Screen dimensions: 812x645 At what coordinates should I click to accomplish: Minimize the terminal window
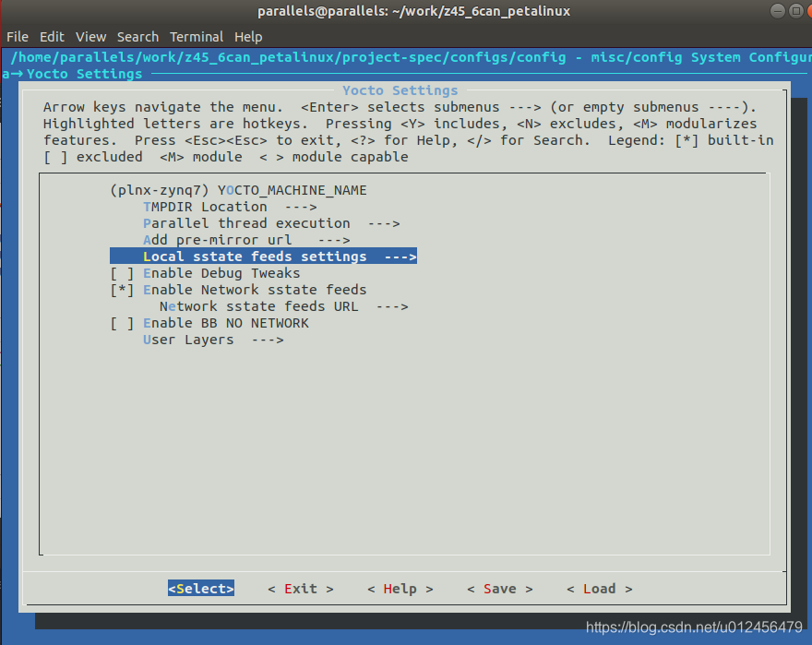777,11
